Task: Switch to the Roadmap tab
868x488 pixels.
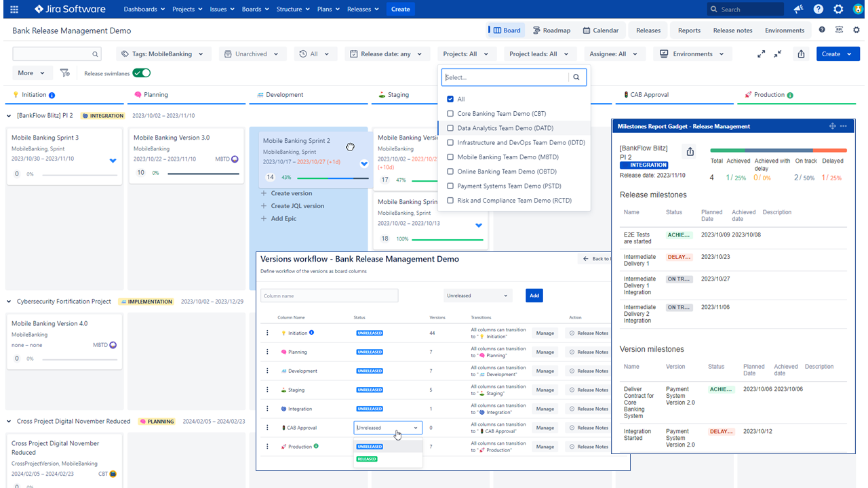Action: click(551, 30)
